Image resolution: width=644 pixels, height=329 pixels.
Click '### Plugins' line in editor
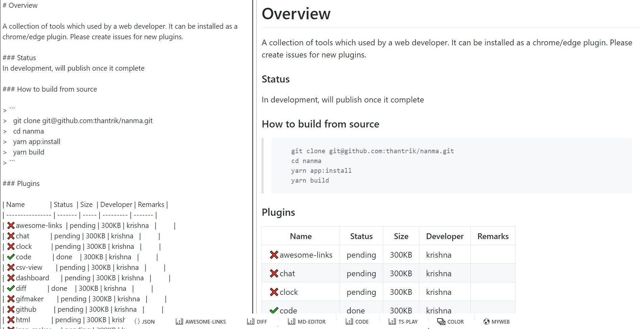tap(21, 184)
